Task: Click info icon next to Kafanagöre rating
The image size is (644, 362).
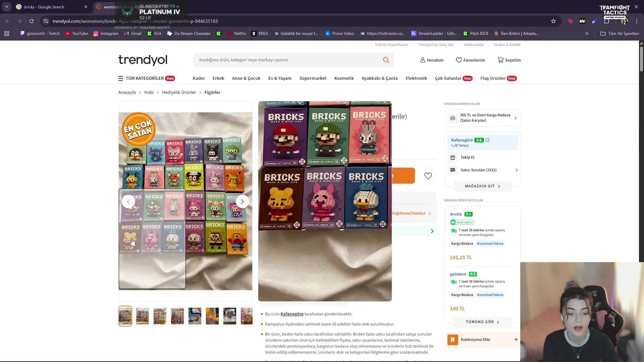Action: tap(487, 140)
